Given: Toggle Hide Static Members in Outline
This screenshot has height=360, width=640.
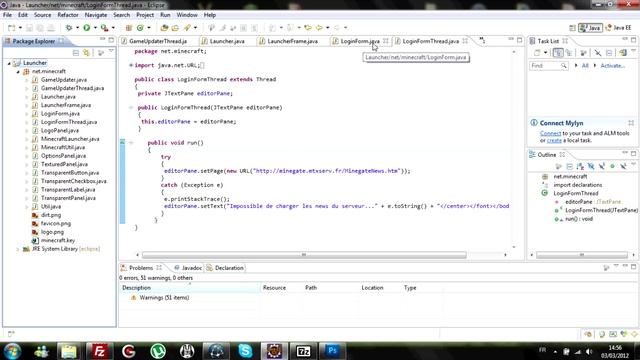Looking at the screenshot, I should (602, 166).
